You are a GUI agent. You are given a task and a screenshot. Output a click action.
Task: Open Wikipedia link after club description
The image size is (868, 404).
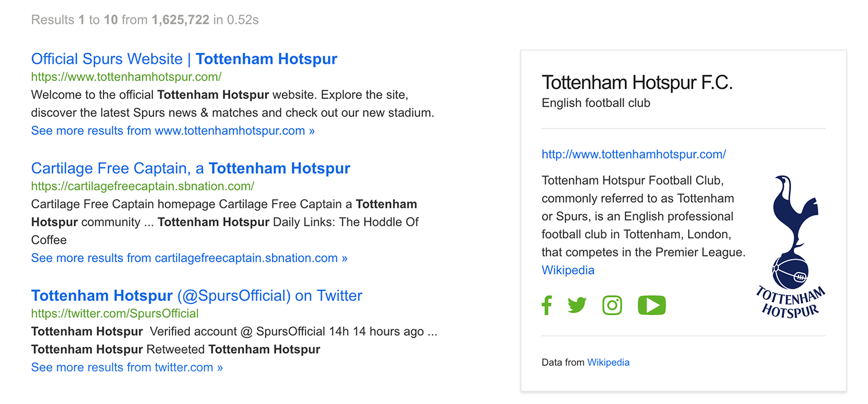click(568, 270)
